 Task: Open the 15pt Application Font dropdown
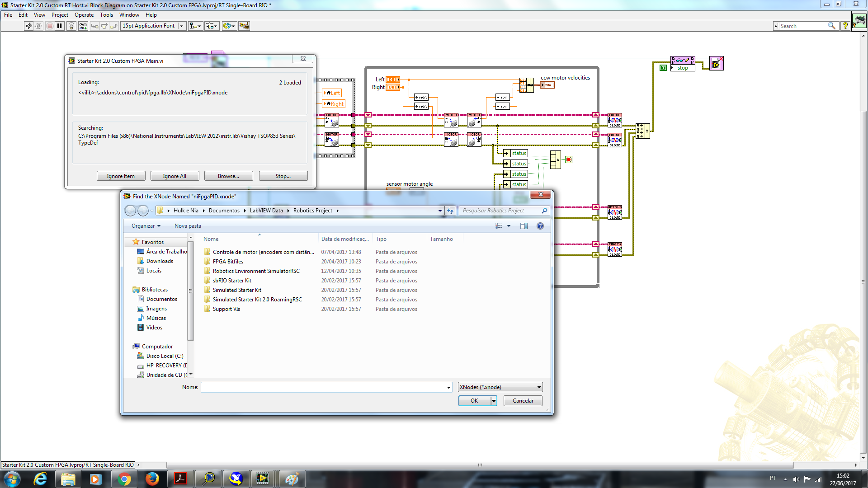click(153, 26)
